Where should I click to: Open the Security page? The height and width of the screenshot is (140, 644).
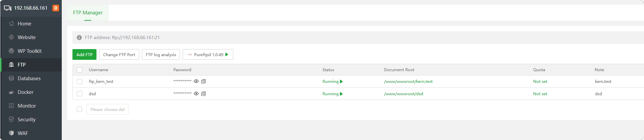point(26,120)
